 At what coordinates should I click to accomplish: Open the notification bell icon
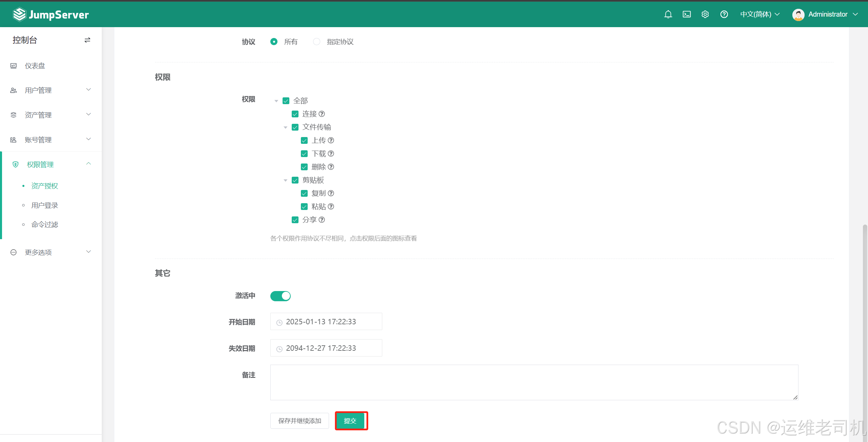pyautogui.click(x=668, y=14)
